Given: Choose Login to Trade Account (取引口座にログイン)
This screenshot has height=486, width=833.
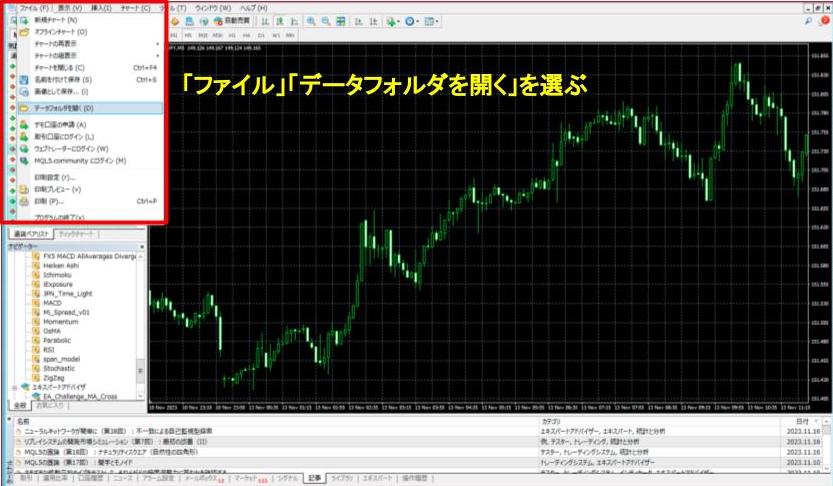Looking at the screenshot, I should click(x=89, y=137).
